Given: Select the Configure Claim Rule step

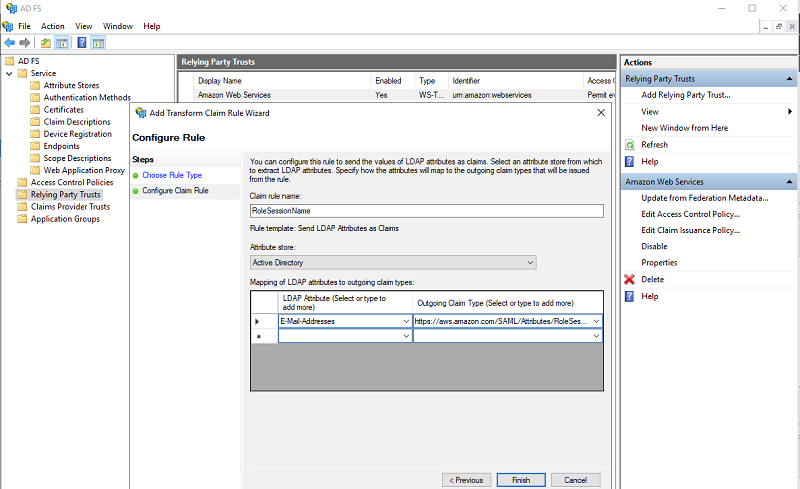Looking at the screenshot, I should (x=175, y=190).
